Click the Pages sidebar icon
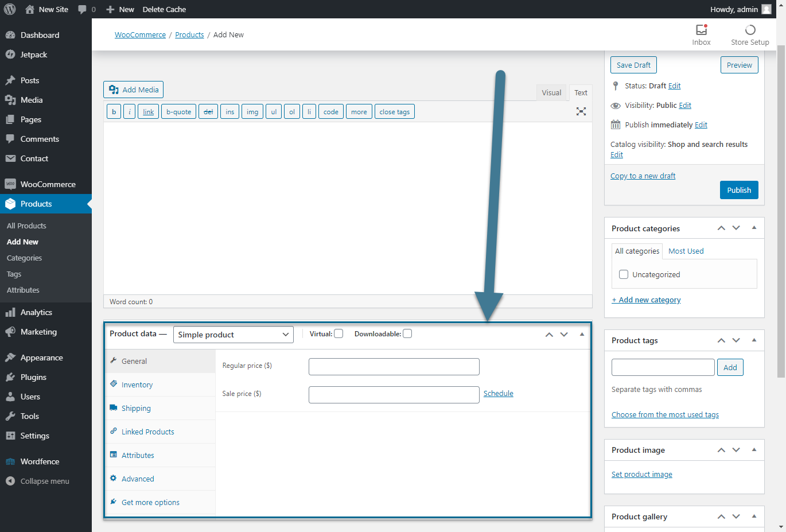 coord(10,119)
